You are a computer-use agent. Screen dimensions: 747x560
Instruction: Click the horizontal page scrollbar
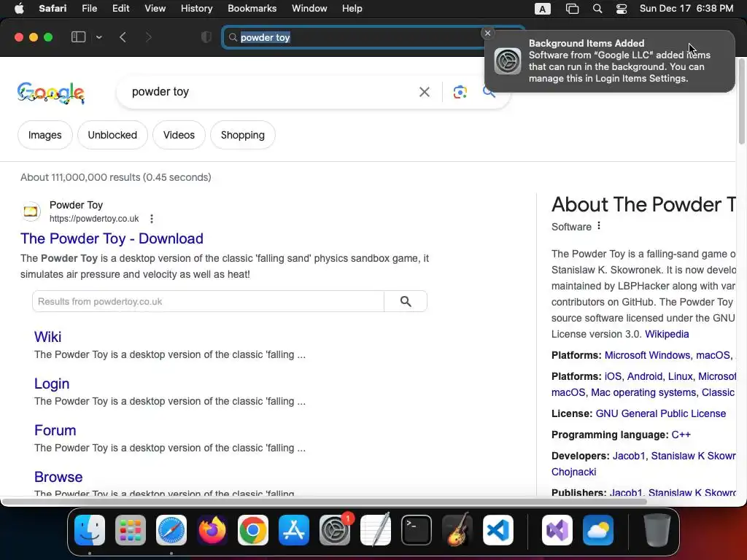(x=324, y=502)
